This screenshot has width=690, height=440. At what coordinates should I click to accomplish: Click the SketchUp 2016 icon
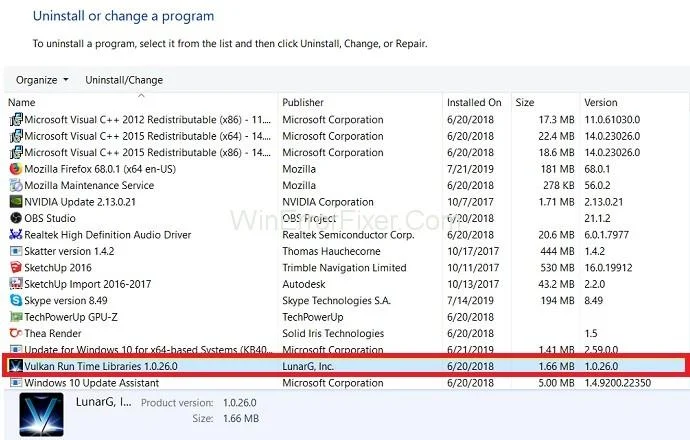(x=15, y=267)
